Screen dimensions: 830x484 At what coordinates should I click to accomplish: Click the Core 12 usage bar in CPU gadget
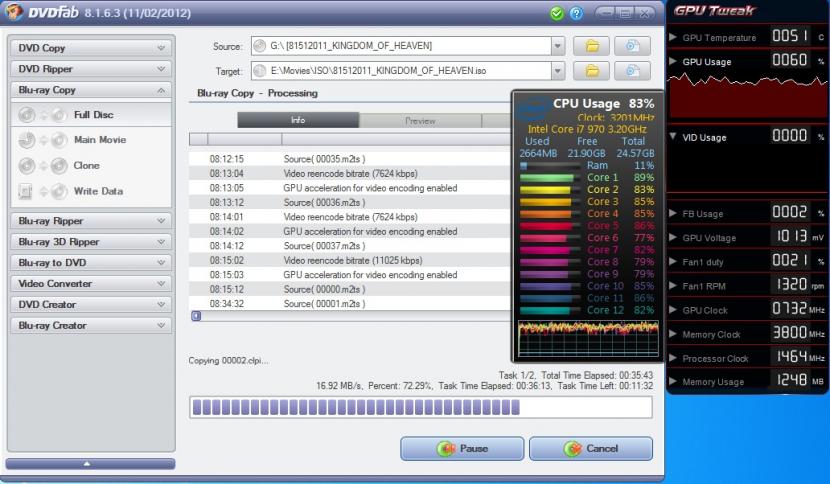coord(549,311)
